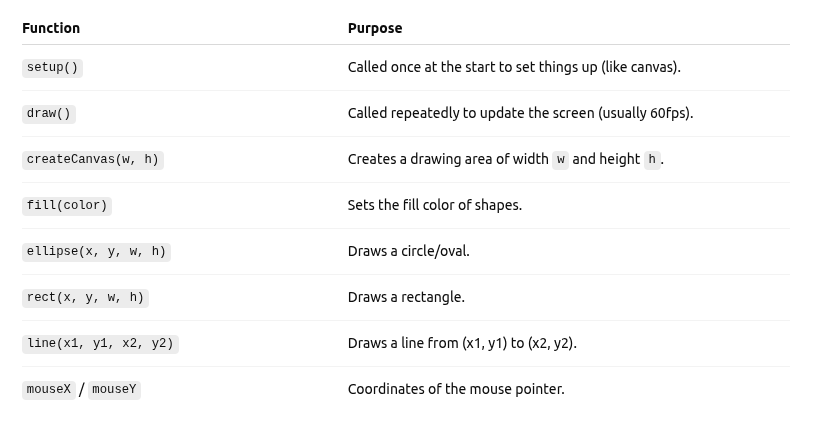Click the 'Called repeatedly to update' description
825x426 pixels.
point(520,114)
